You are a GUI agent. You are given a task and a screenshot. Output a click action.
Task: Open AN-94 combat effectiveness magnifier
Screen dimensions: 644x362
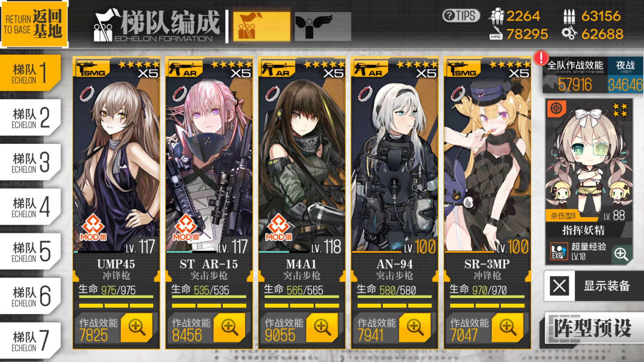point(415,327)
